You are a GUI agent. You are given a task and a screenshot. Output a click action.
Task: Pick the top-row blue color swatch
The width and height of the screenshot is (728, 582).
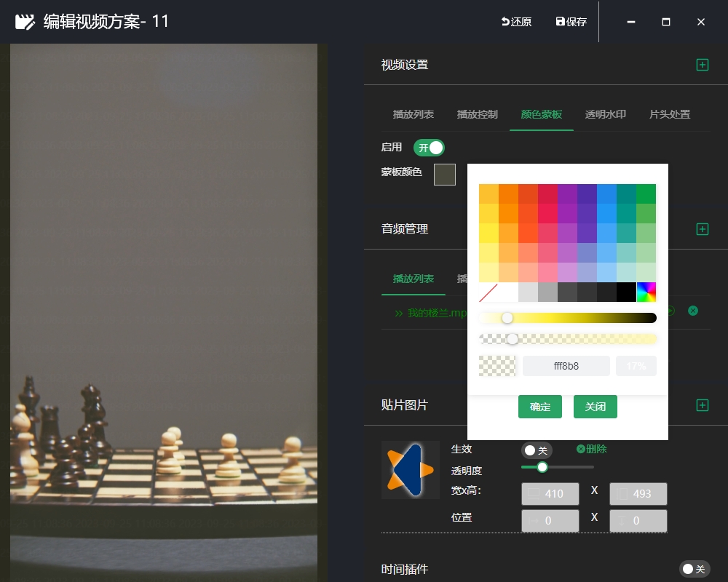point(607,194)
